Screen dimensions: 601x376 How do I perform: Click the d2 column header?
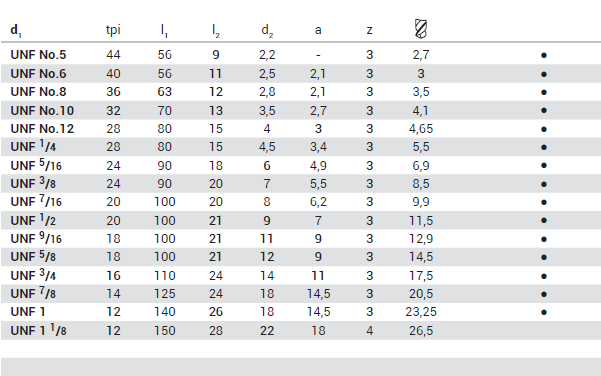click(x=267, y=30)
